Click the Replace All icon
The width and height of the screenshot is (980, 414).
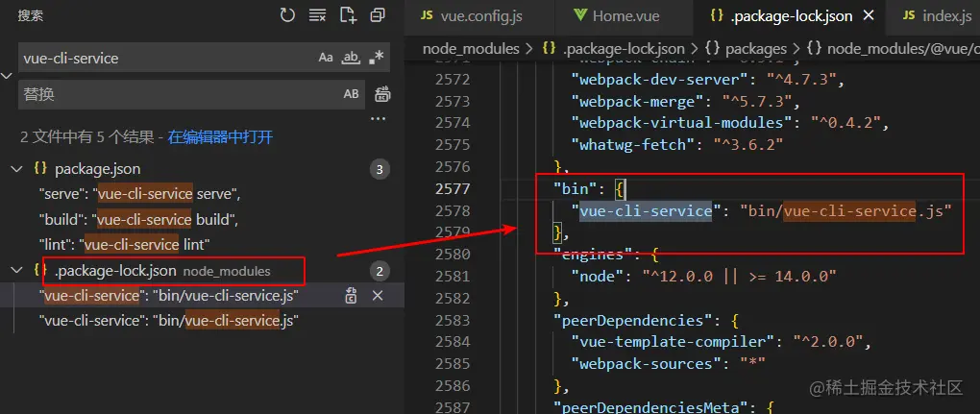[x=381, y=94]
